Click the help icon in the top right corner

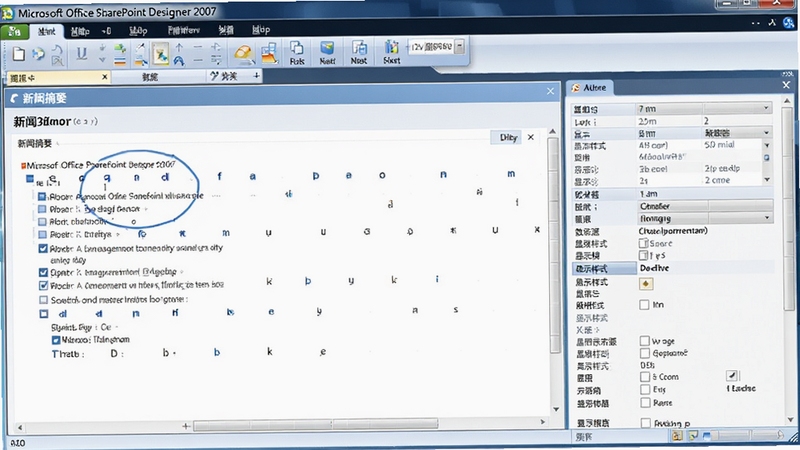[789, 22]
